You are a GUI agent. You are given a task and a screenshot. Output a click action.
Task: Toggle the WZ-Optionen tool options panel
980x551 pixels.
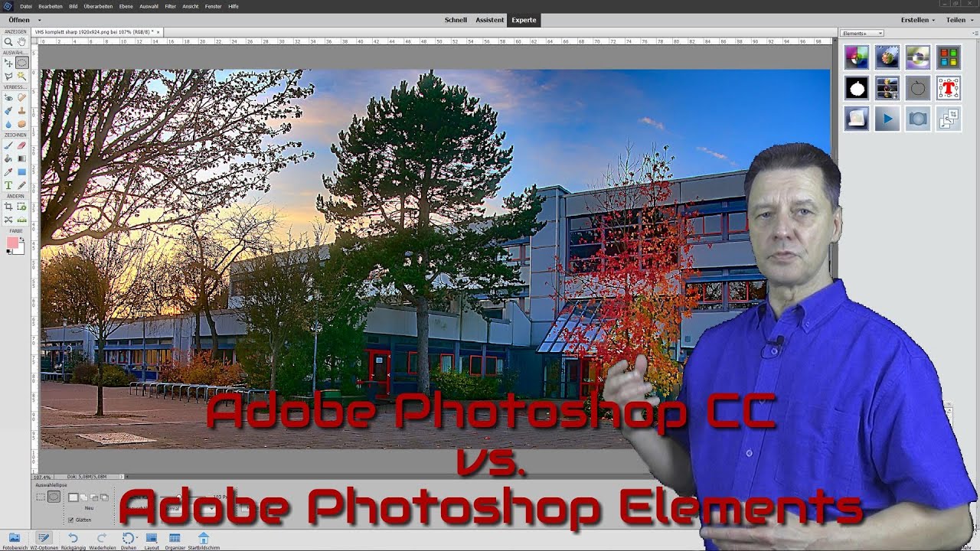coord(44,540)
